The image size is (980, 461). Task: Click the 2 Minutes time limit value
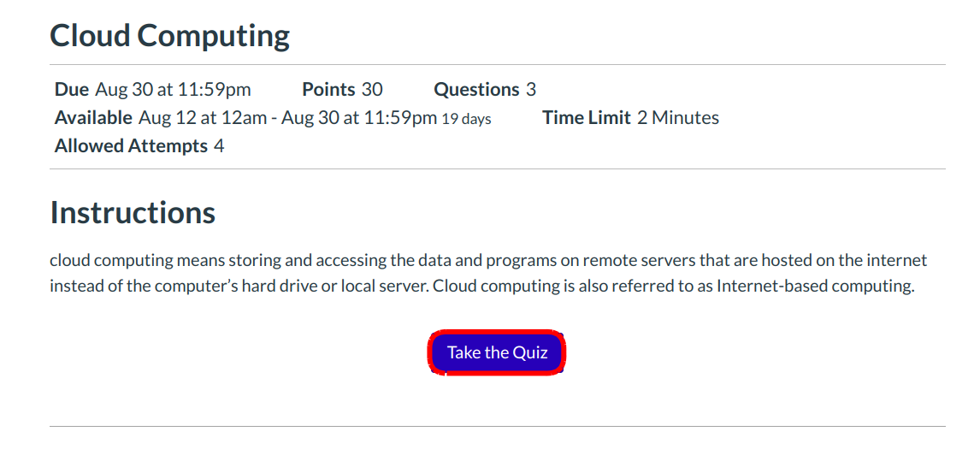tap(678, 118)
